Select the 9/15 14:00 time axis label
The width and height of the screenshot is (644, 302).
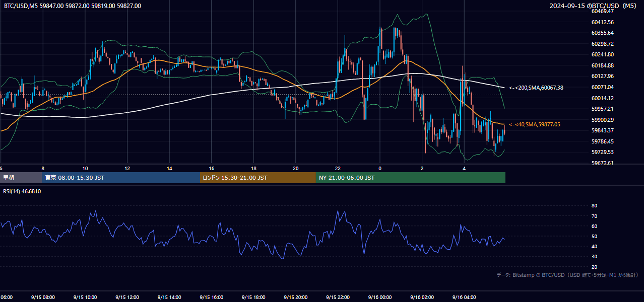tap(169, 297)
